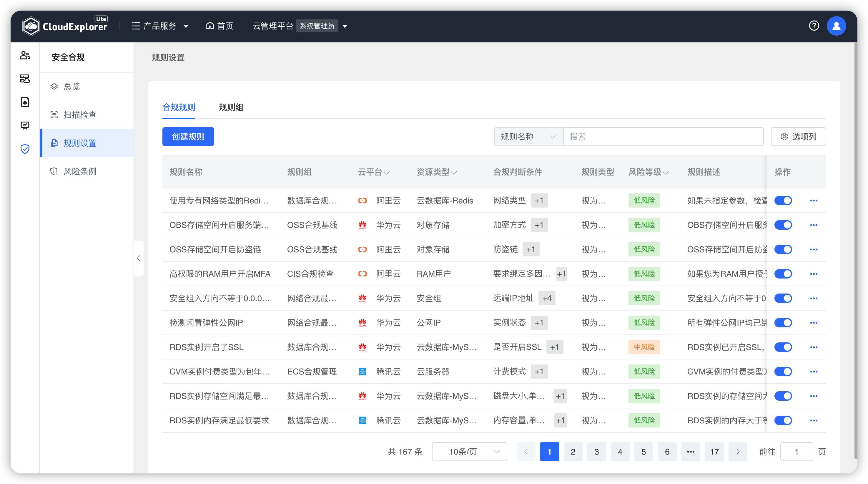The width and height of the screenshot is (868, 484).
Task: Switch to the 规则组 tab
Action: tap(231, 107)
